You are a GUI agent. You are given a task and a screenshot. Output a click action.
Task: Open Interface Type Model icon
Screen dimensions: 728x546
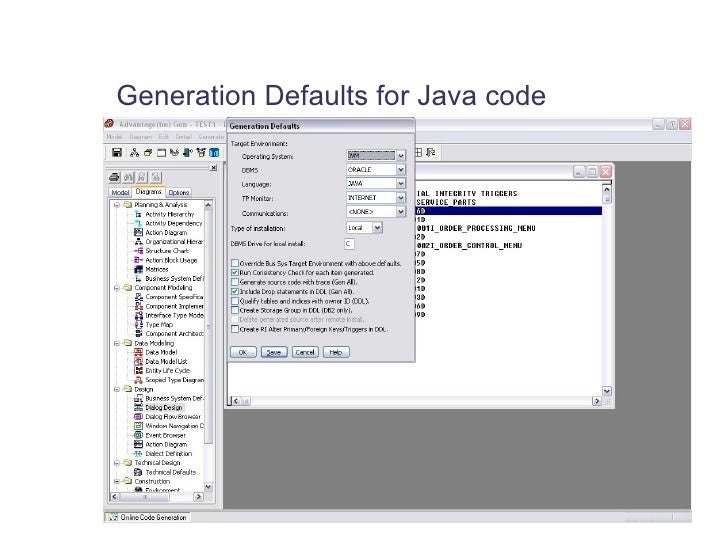(x=138, y=315)
